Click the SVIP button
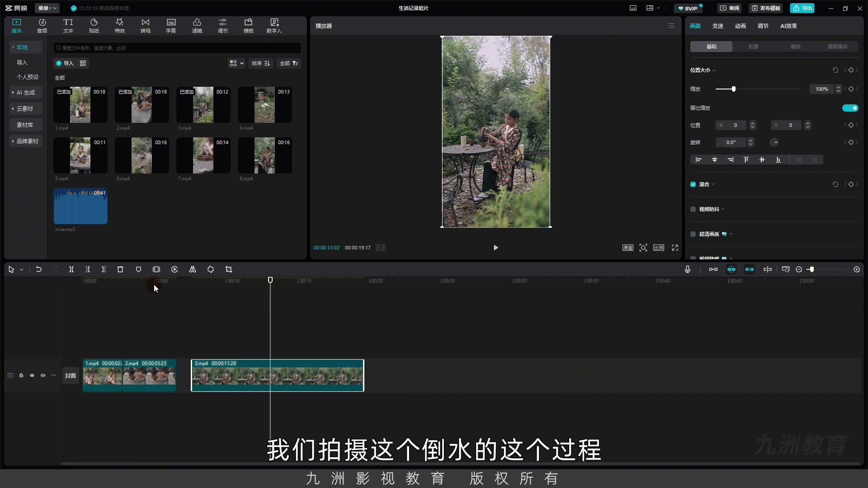868x488 pixels. [x=688, y=8]
